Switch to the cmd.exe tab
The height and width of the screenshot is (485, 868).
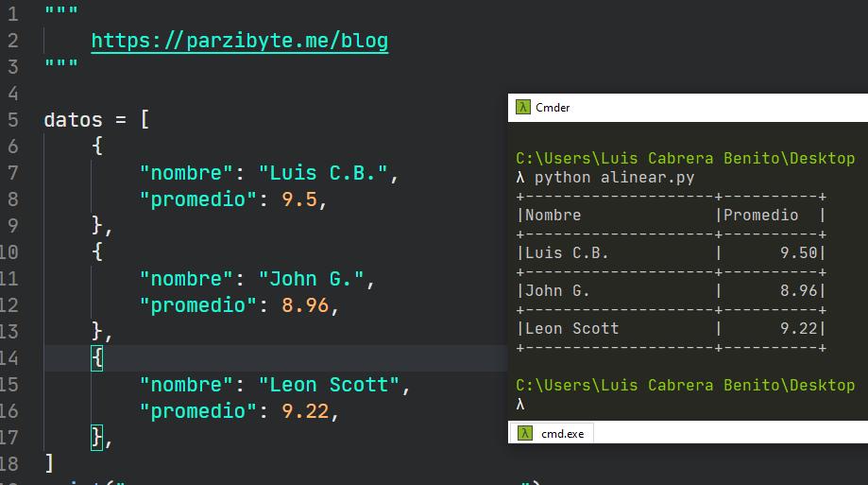pyautogui.click(x=561, y=433)
